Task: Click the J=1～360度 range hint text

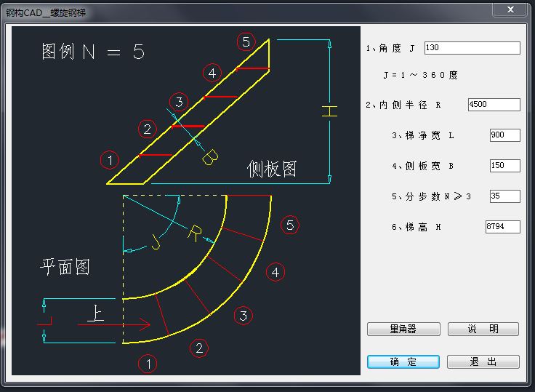Action: click(420, 75)
